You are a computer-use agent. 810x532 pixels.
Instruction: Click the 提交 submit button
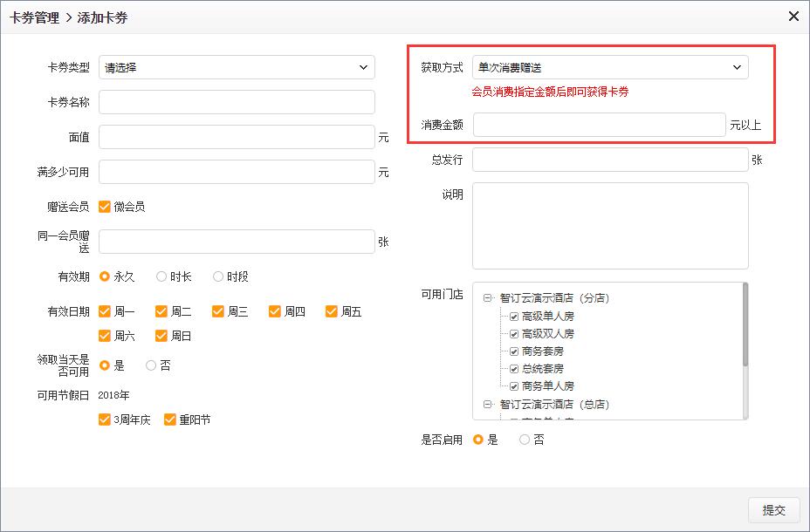(774, 510)
